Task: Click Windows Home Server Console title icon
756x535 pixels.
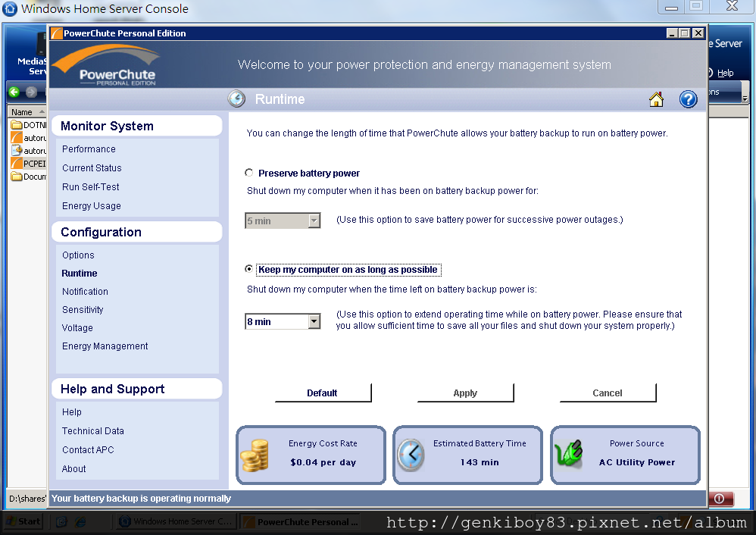Action: click(10, 8)
